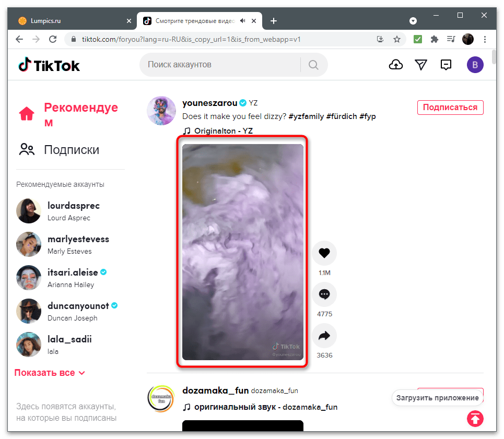Viewport: 504px width, 439px height.
Task: Open dozamaka_fun username link
Action: tap(215, 390)
